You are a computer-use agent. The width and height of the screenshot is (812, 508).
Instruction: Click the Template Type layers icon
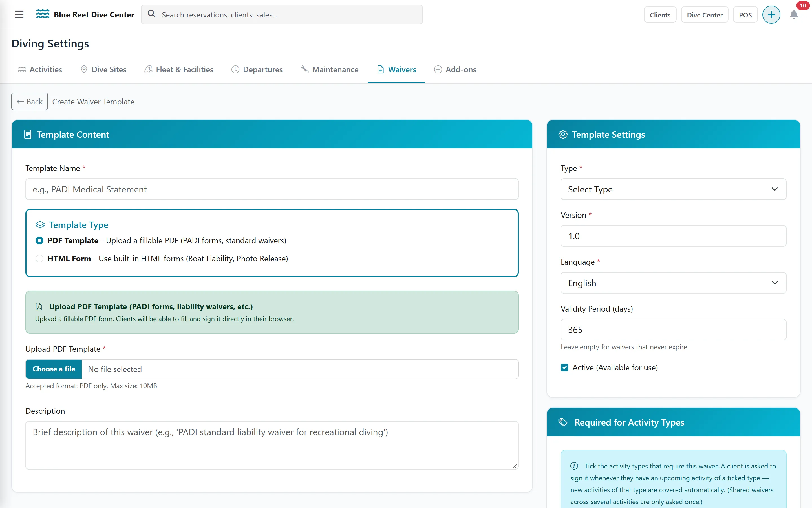tap(40, 225)
